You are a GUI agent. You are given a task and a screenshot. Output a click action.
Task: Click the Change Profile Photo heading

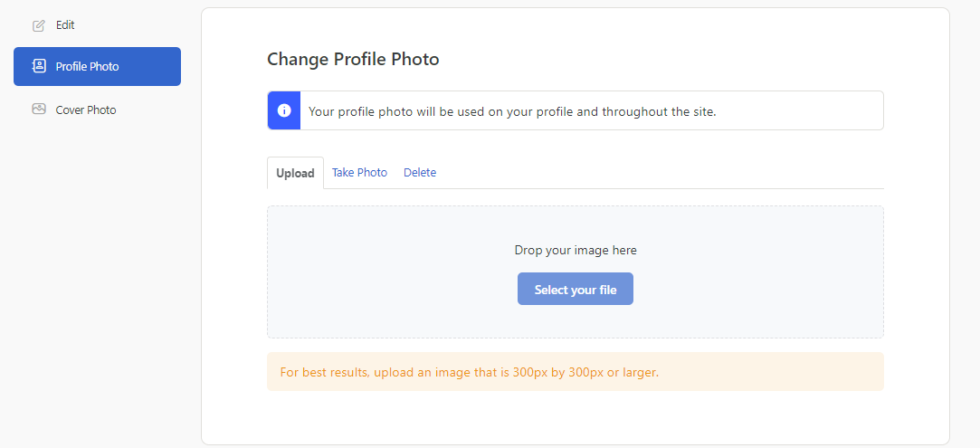[353, 60]
